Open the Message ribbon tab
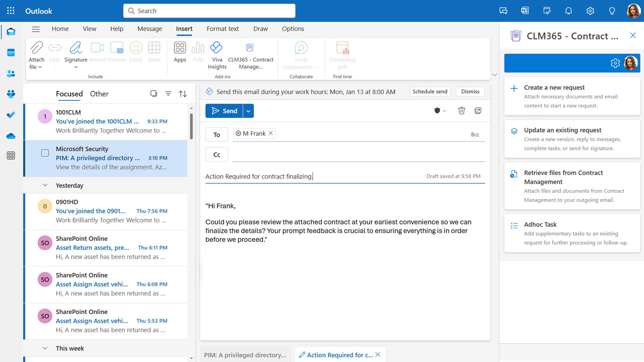 tap(150, 29)
